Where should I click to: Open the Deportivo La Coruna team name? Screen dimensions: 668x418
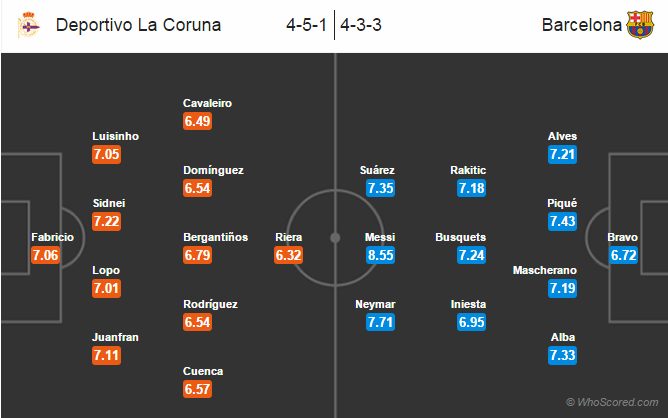pyautogui.click(x=138, y=25)
